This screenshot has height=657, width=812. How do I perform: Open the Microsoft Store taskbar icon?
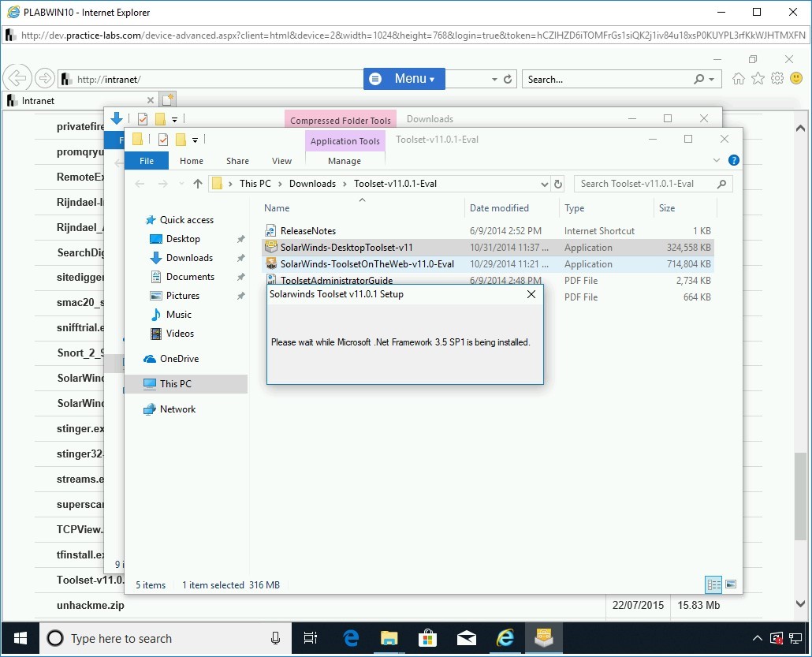pos(428,638)
